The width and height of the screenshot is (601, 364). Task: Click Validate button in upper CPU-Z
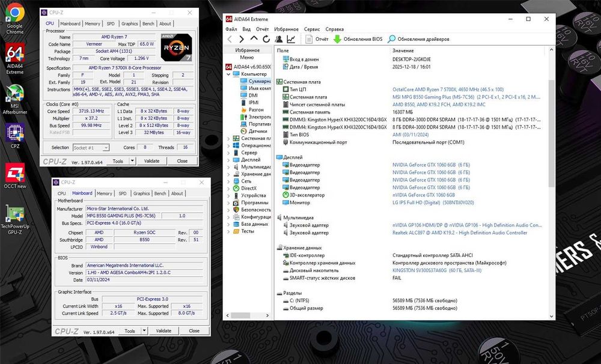coord(152,161)
